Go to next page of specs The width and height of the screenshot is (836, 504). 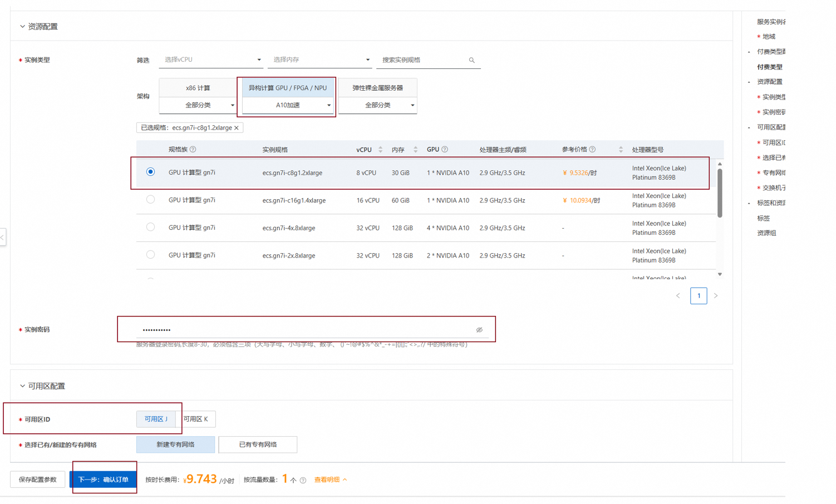click(x=716, y=296)
